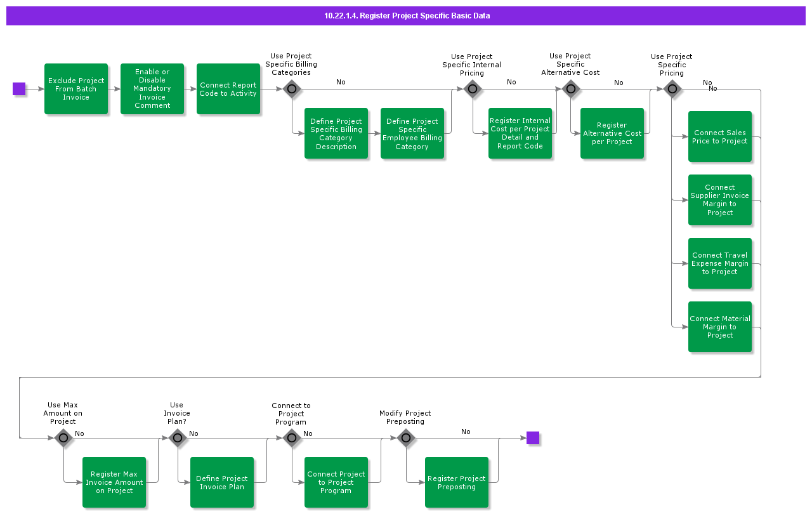The height and width of the screenshot is (514, 812).
Task: Click the Use Max Amount on Project diamond
Action: coord(63,438)
